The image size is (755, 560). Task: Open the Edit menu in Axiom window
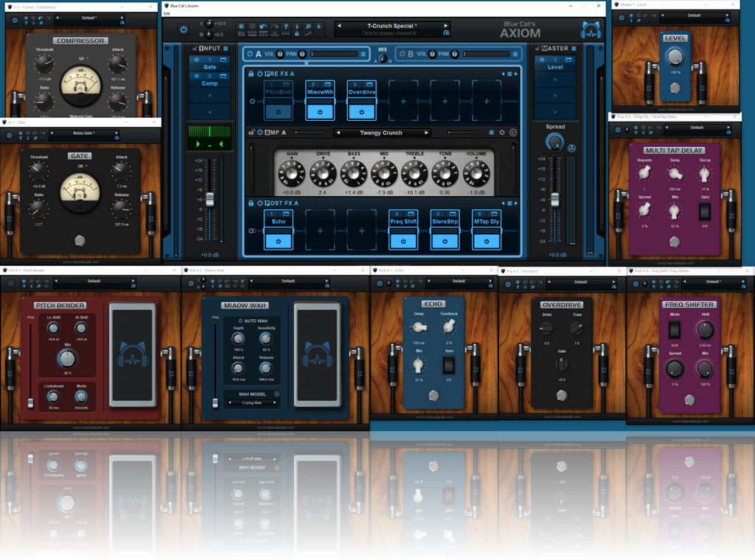(167, 14)
